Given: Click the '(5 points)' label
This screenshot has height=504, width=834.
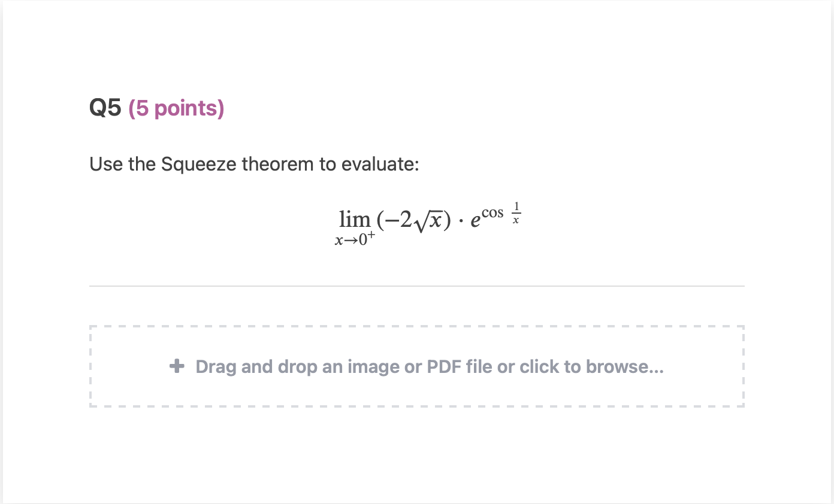Looking at the screenshot, I should (x=176, y=108).
